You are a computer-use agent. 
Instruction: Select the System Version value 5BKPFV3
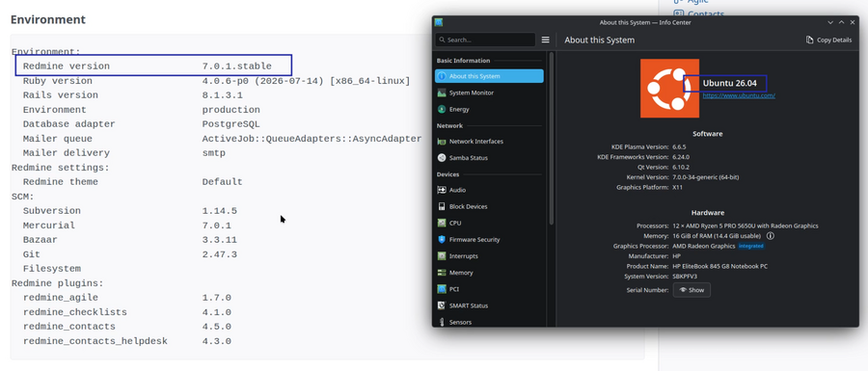click(x=685, y=277)
